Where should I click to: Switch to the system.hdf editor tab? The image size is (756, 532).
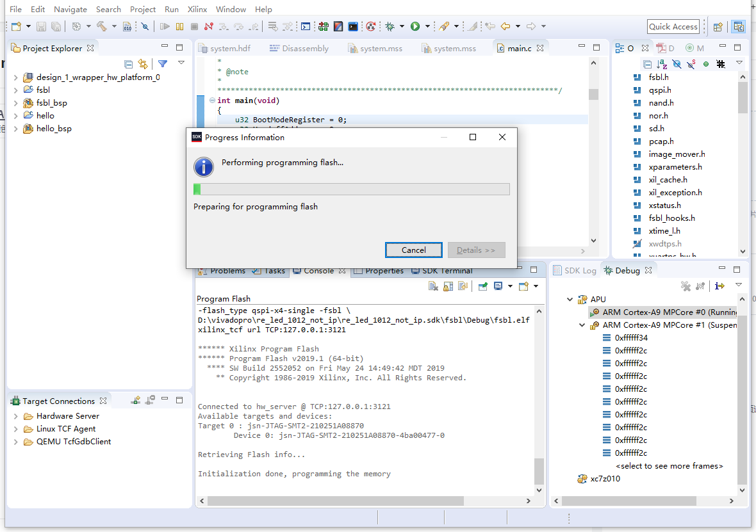[225, 48]
